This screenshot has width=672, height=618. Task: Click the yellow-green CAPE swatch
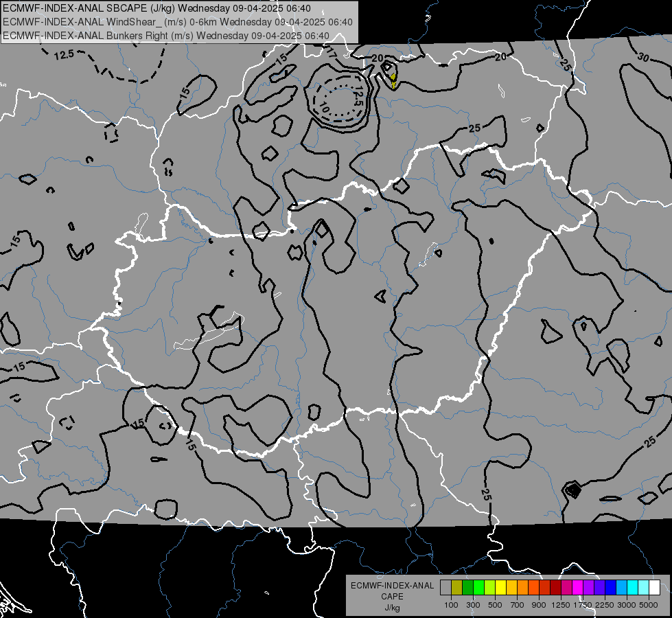tap(490, 588)
